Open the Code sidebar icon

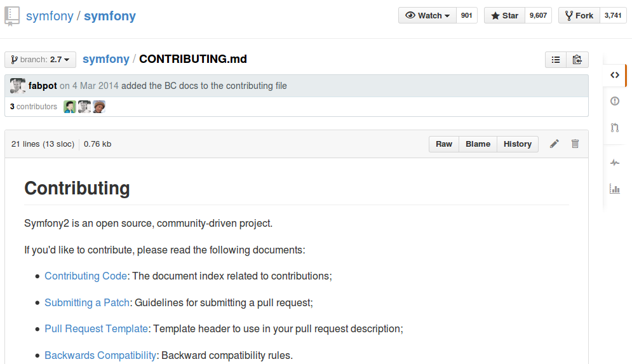pos(615,75)
